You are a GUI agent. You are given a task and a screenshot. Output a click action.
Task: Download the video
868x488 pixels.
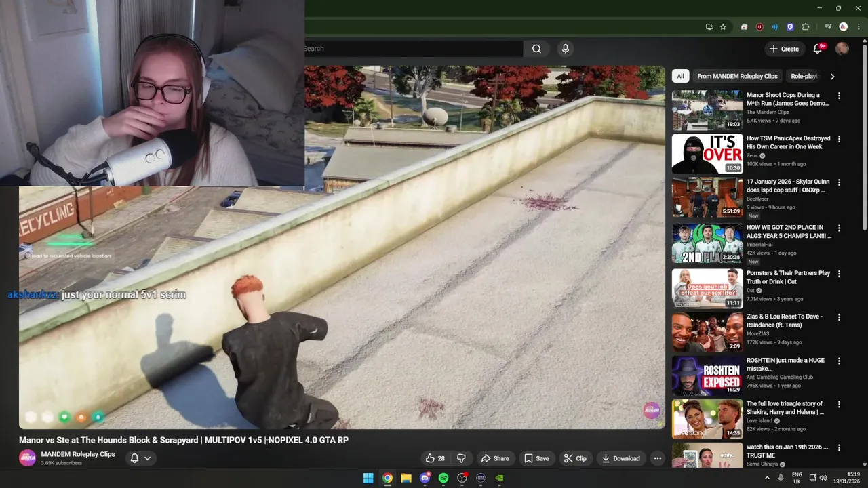click(620, 458)
